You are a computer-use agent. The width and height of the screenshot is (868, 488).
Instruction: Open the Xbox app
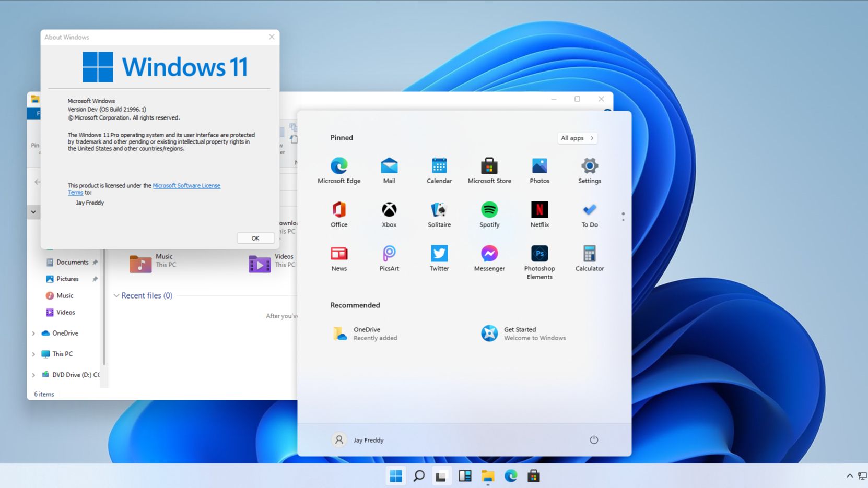click(x=389, y=215)
